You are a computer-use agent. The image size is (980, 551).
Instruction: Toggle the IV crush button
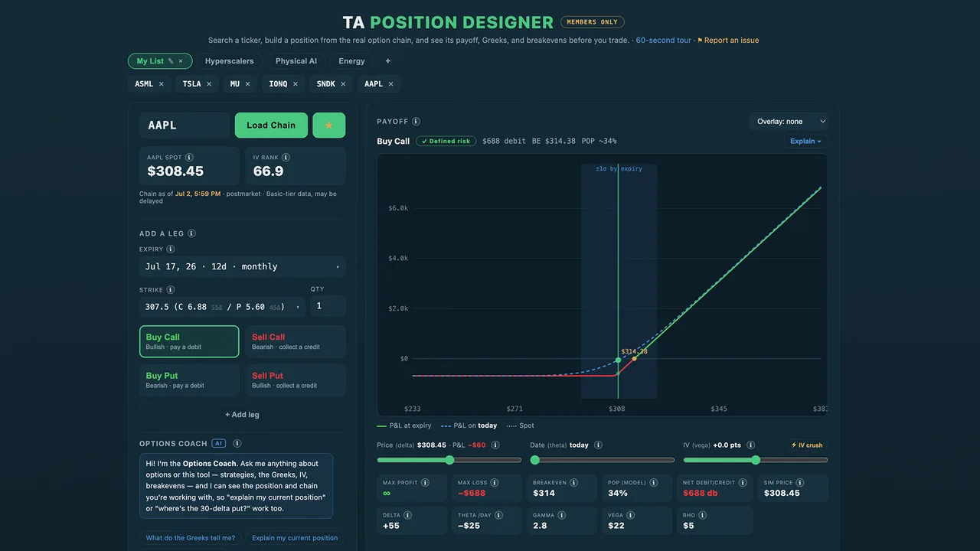point(807,445)
